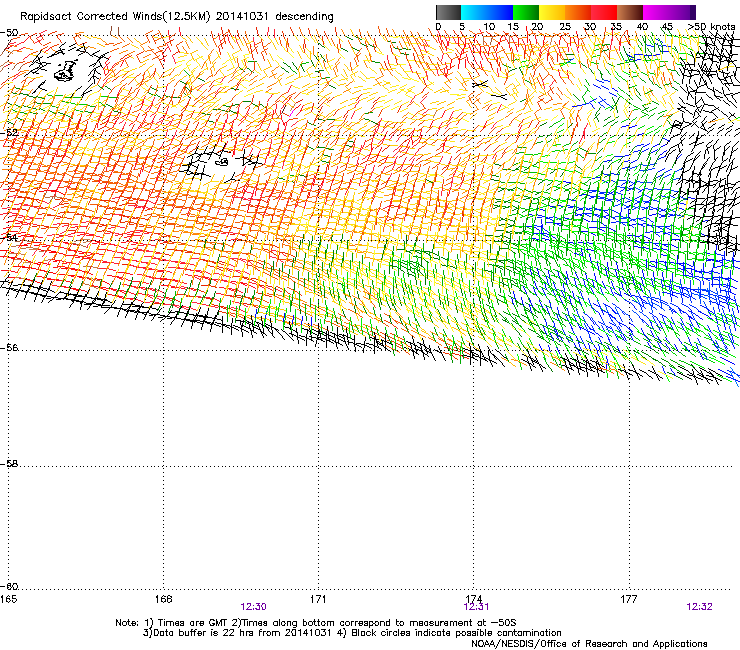Click the purple time stamp '12:30'
Image resolution: width=740 pixels, height=650 pixels.
pos(253,607)
